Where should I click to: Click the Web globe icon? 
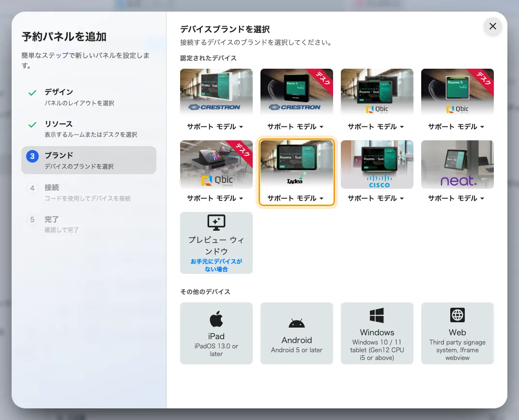(x=458, y=315)
